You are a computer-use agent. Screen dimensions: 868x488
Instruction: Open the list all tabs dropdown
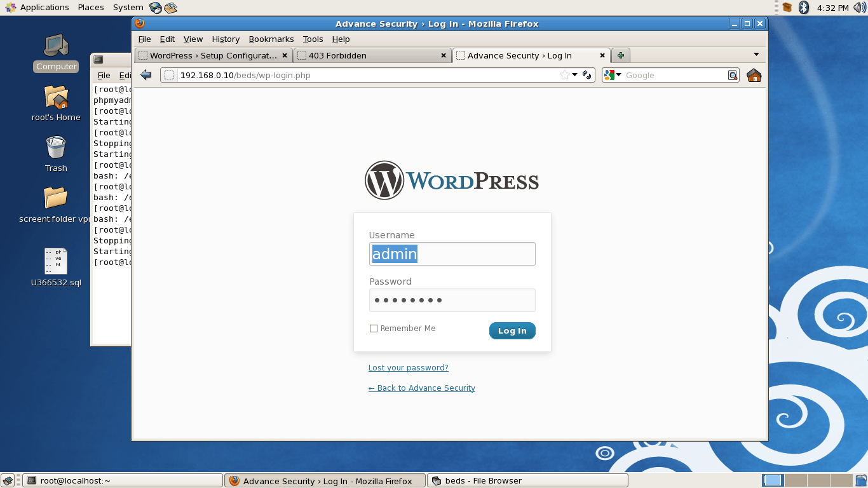pyautogui.click(x=756, y=55)
